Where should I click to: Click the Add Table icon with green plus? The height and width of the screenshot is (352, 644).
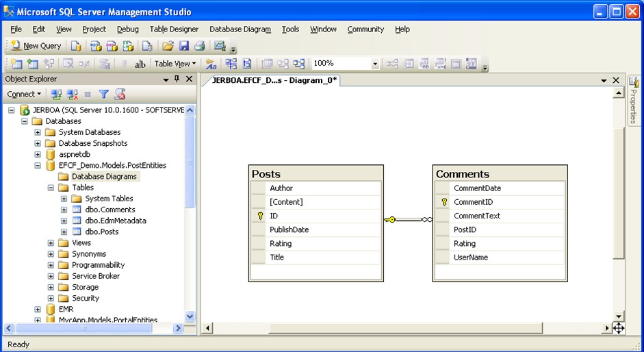click(32, 64)
